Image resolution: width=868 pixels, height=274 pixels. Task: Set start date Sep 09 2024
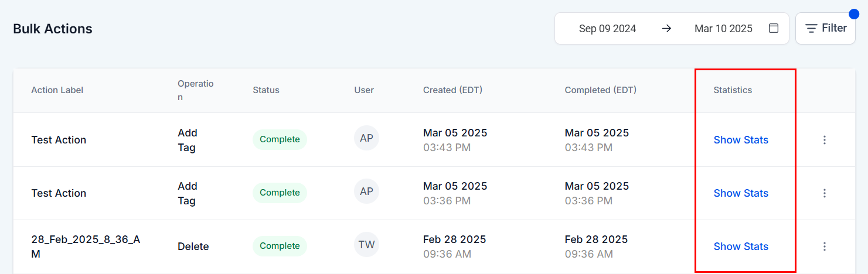click(607, 28)
